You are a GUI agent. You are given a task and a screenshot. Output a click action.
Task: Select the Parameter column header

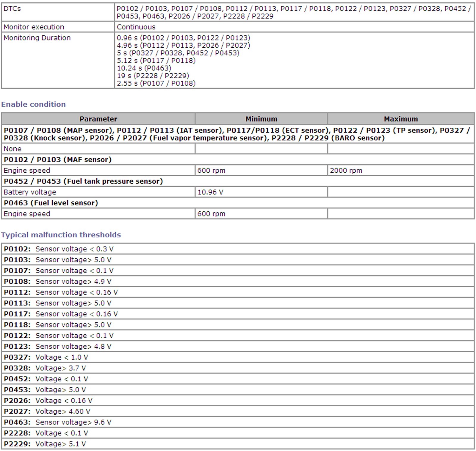98,119
